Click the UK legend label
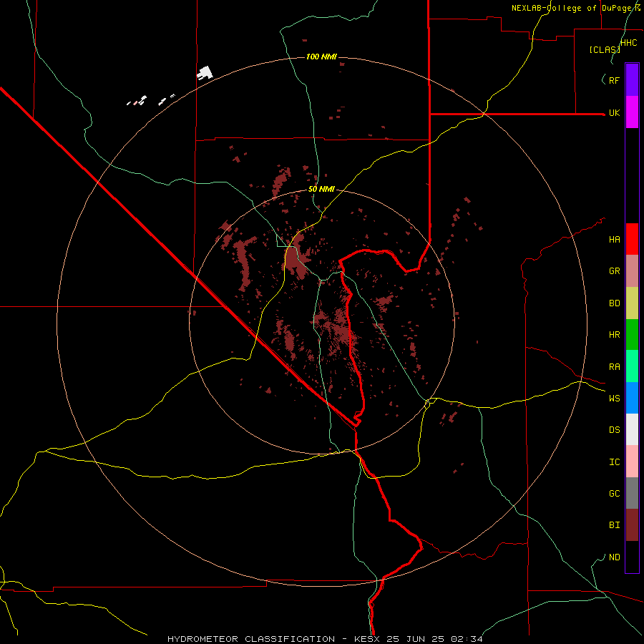Viewport: 644px width, 644px height. [614, 113]
